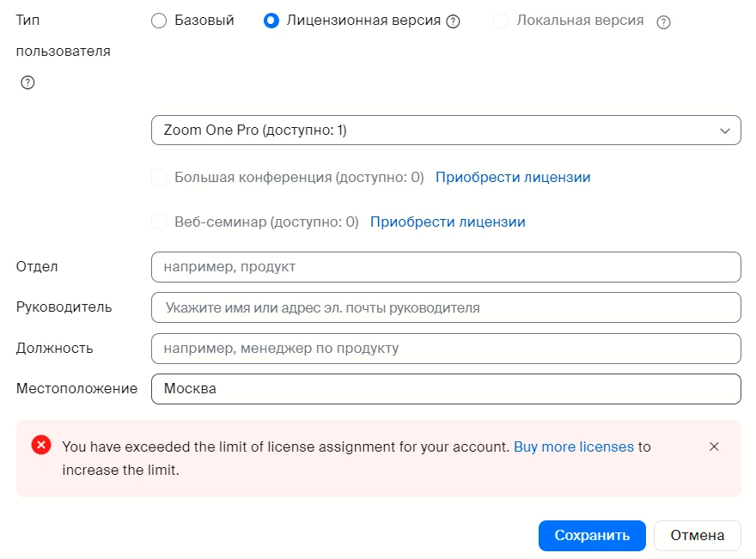Click the dropdown chevron arrow for license
This screenshot has width=756, height=559.
point(725,131)
